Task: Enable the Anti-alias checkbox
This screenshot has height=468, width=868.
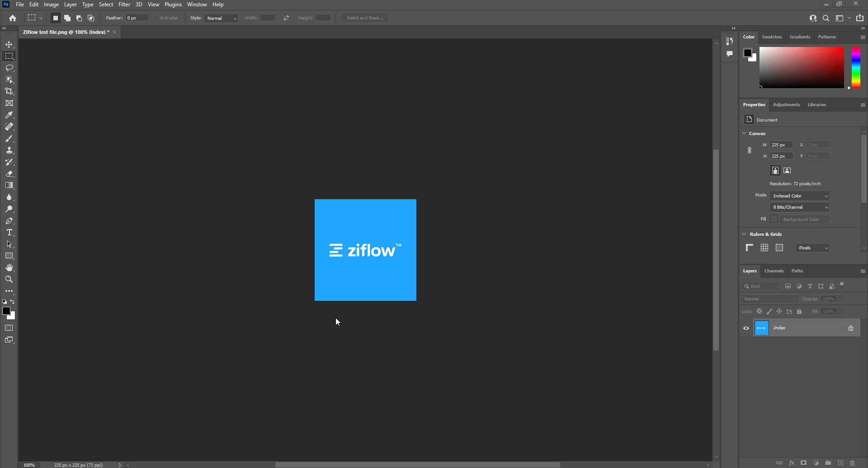Action: (156, 18)
